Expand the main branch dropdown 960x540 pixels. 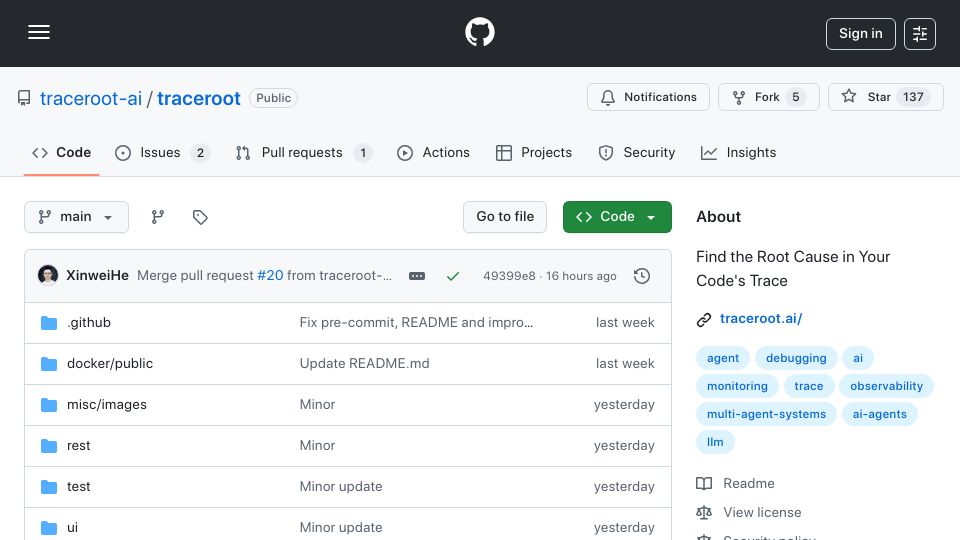(x=77, y=217)
